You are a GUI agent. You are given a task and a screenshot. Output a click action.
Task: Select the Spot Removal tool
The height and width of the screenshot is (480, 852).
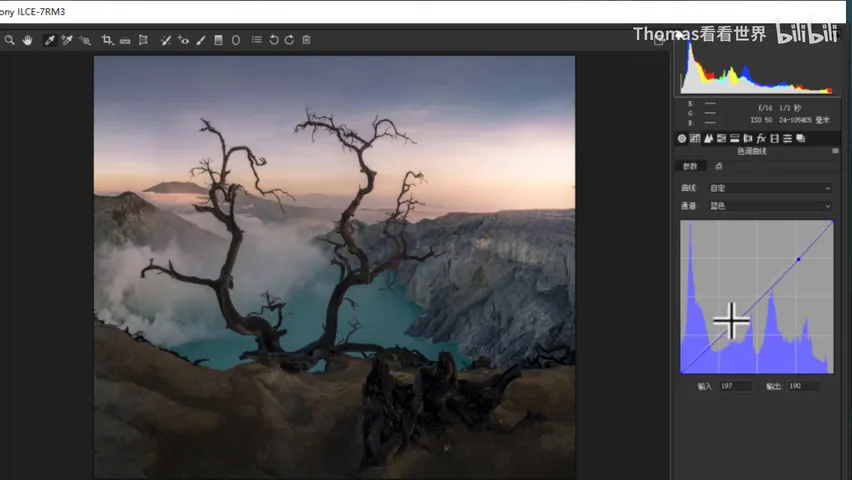[x=166, y=40]
